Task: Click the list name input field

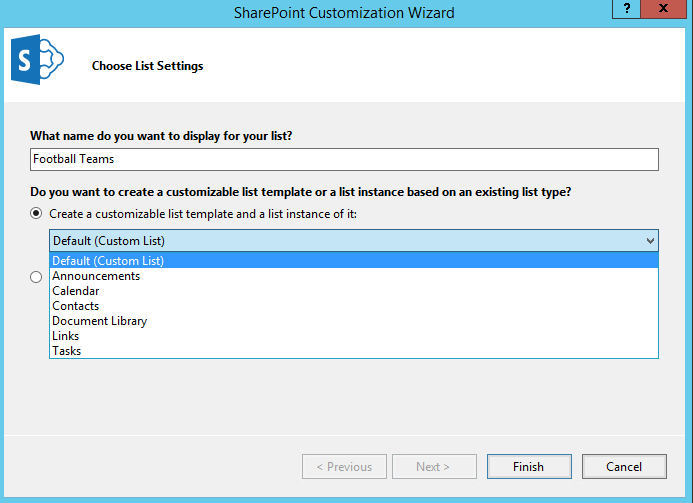Action: [x=344, y=159]
